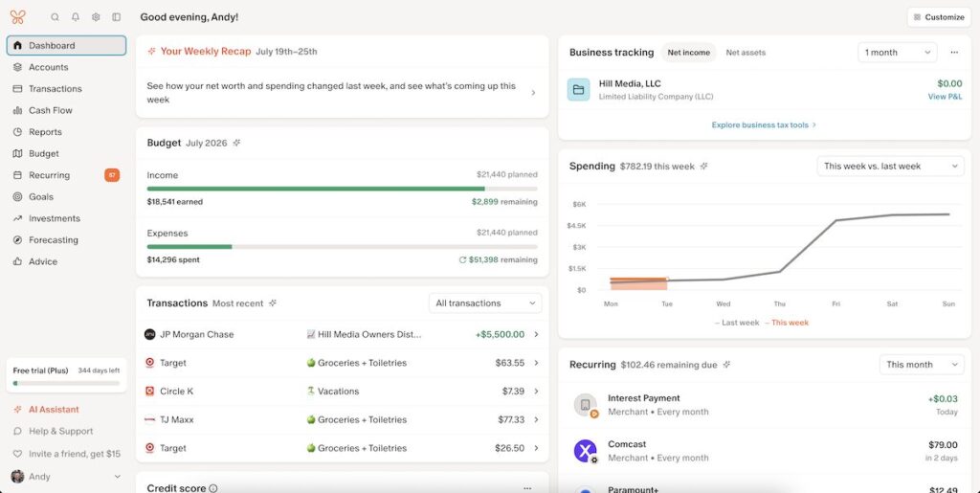Open notifications bell icon
The width and height of the screenshot is (980, 493).
click(x=76, y=17)
